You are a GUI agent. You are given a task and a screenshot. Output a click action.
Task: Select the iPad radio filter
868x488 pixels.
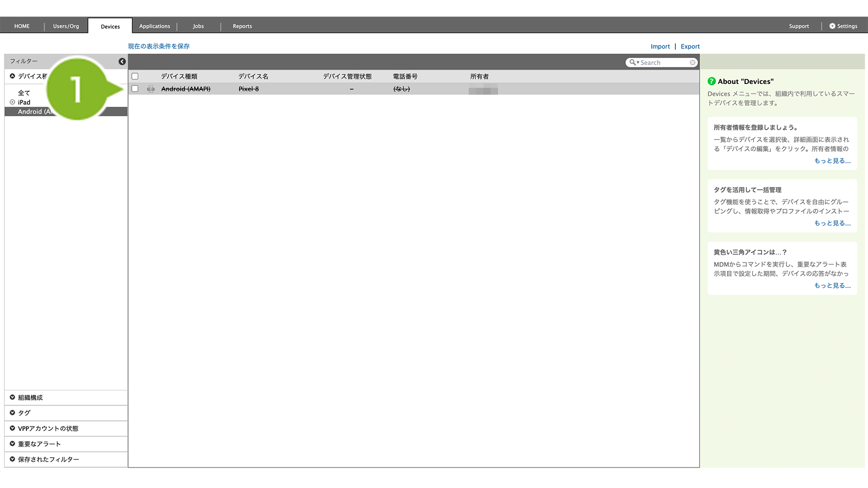point(13,102)
